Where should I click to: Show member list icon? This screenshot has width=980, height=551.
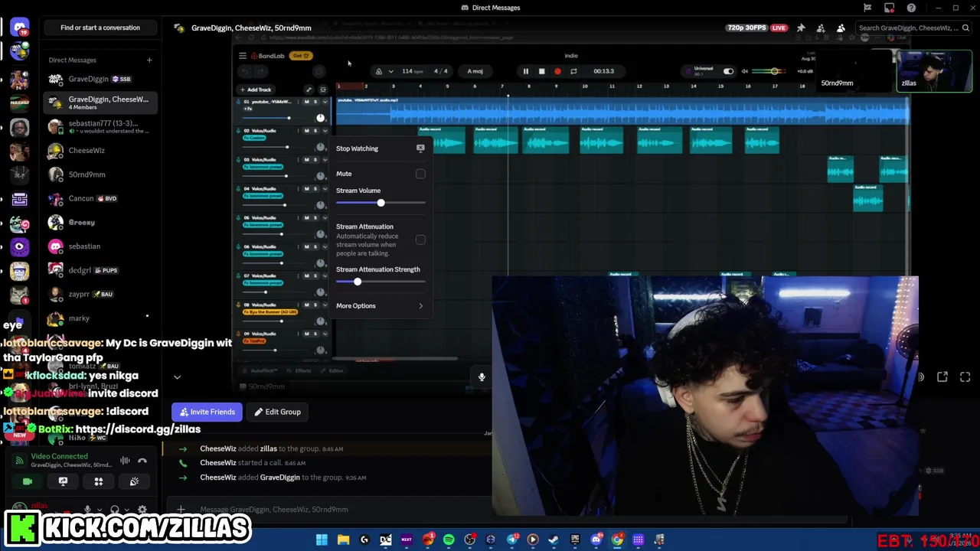click(x=841, y=28)
